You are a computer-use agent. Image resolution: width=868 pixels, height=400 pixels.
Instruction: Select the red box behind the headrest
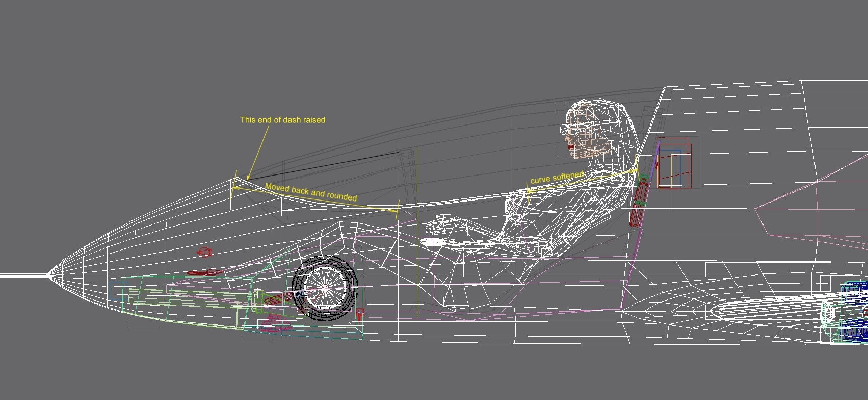tap(674, 162)
